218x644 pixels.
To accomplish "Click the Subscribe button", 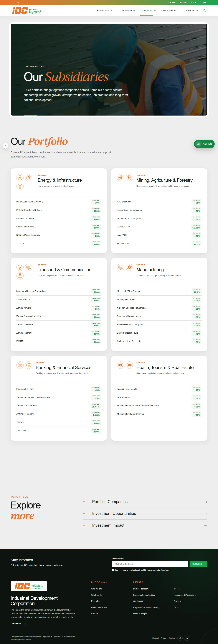I will 198,564.
